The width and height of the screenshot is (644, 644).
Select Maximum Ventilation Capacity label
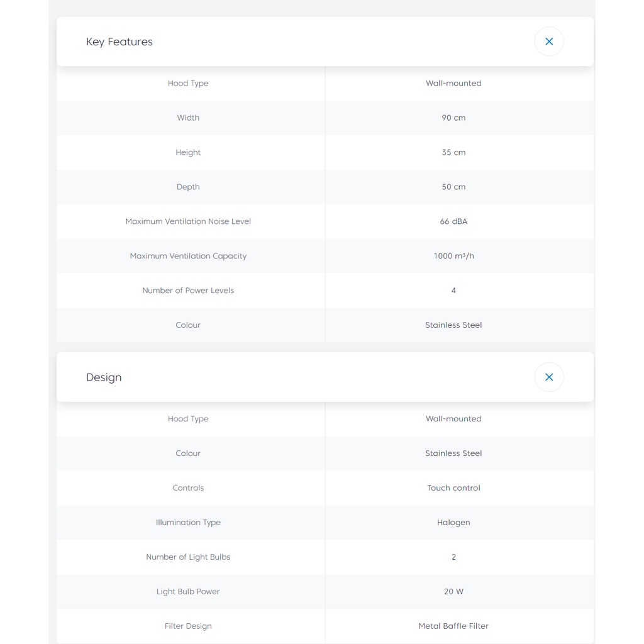[x=188, y=256]
